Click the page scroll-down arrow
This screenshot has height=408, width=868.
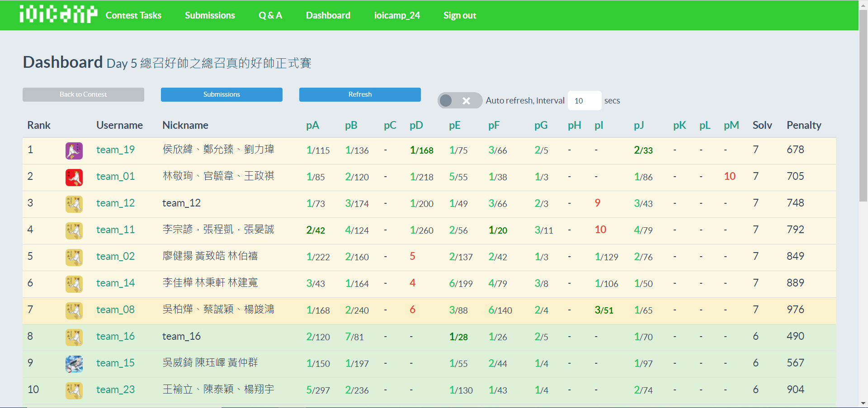pos(863,403)
